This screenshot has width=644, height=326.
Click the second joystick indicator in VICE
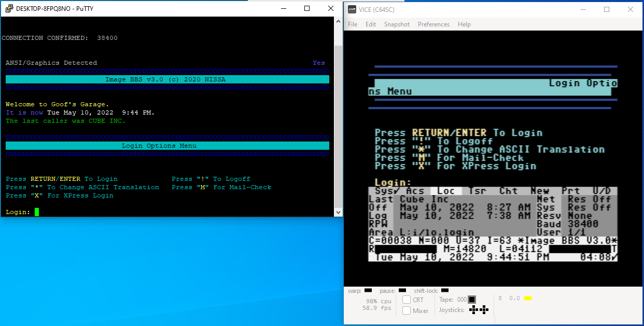pos(484,310)
